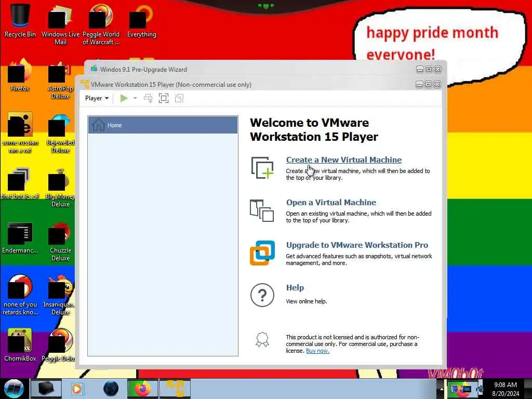Click the black box taskbar button
Screen dimensions: 532x399
click(46, 389)
